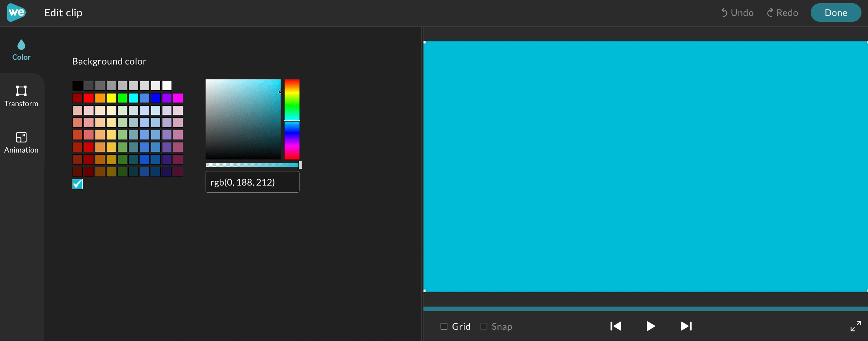Click the rgb color value field
This screenshot has width=868, height=341.
coord(252,182)
